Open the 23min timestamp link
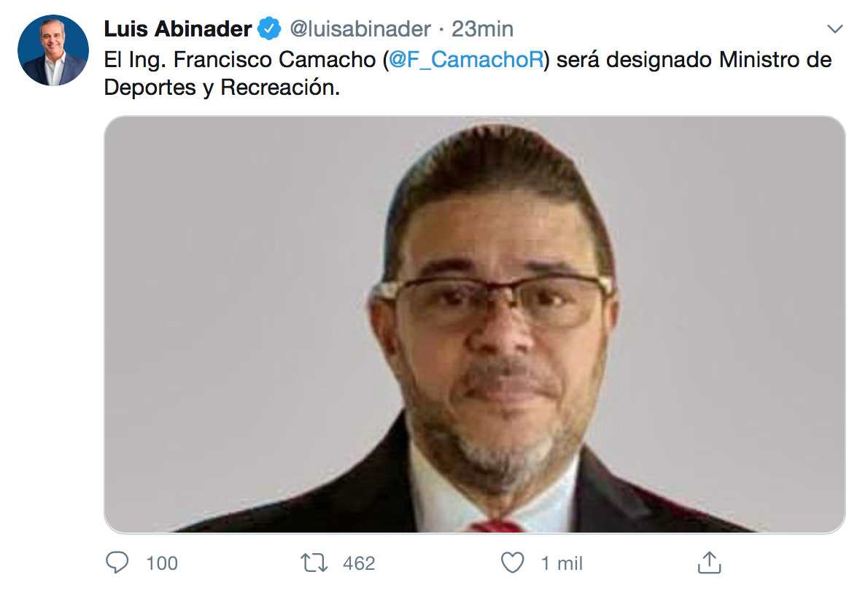This screenshot has width=868, height=591. (x=482, y=28)
